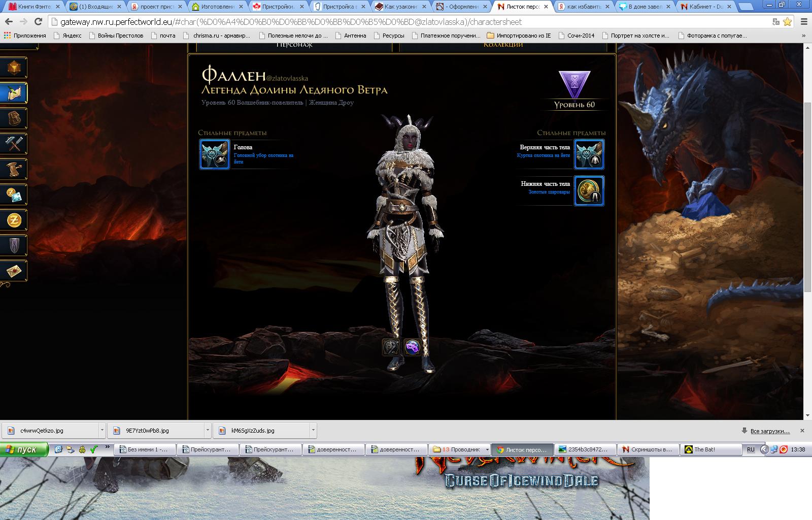Click the Все загрузки link
This screenshot has width=812, height=520.
pos(770,431)
